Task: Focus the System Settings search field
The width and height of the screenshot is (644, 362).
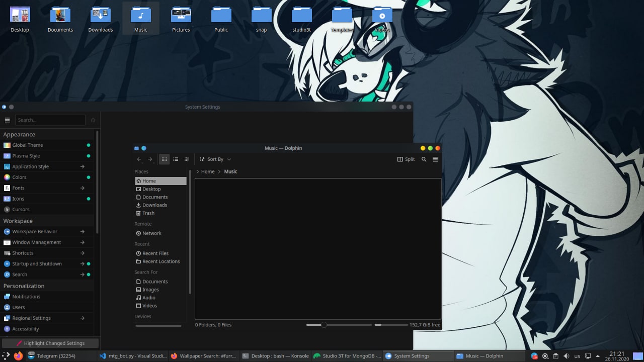Action: [x=50, y=120]
